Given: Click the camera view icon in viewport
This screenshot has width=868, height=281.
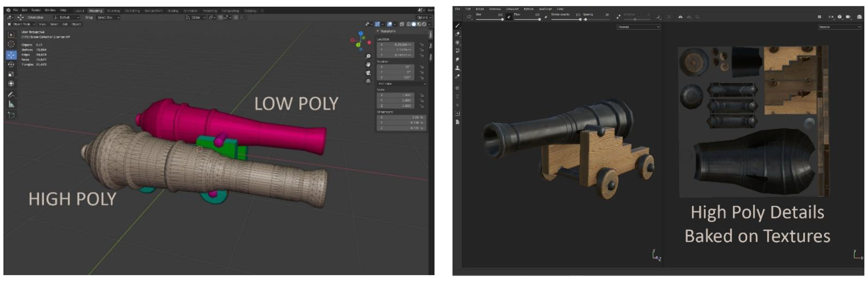Looking at the screenshot, I should [x=368, y=73].
